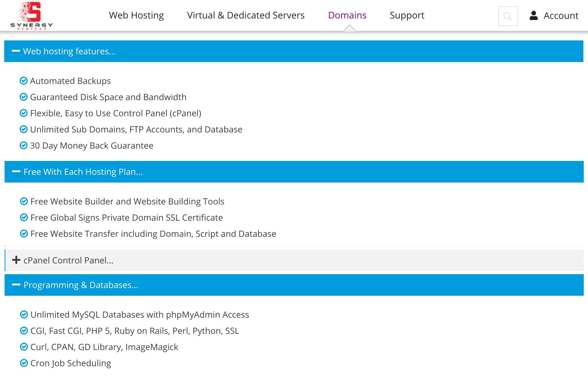Select Cron Job Scheduling text
The width and height of the screenshot is (588, 377).
click(71, 363)
